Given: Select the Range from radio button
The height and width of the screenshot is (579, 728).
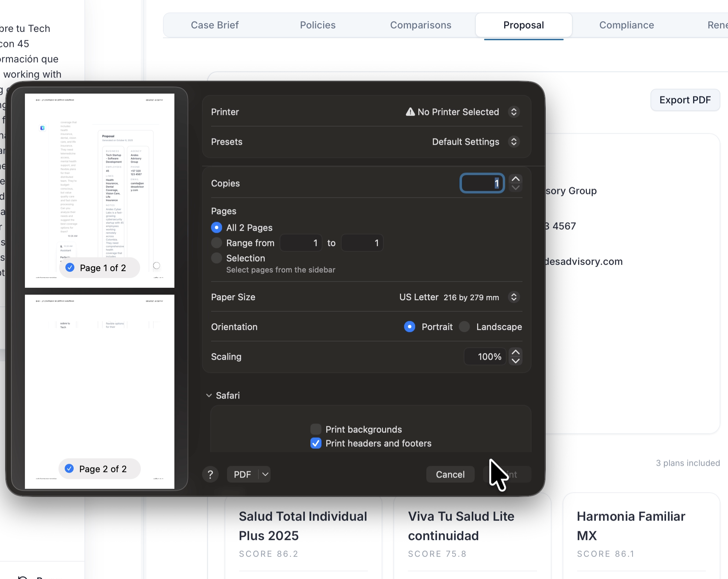Looking at the screenshot, I should [217, 243].
